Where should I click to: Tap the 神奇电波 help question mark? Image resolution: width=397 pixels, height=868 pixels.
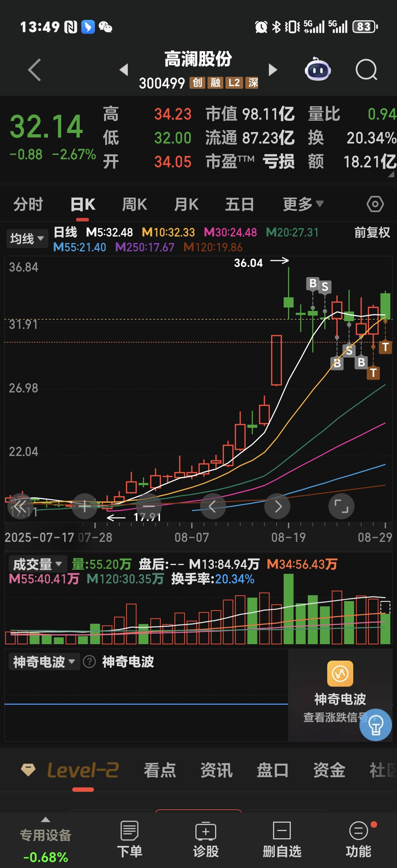(89, 662)
